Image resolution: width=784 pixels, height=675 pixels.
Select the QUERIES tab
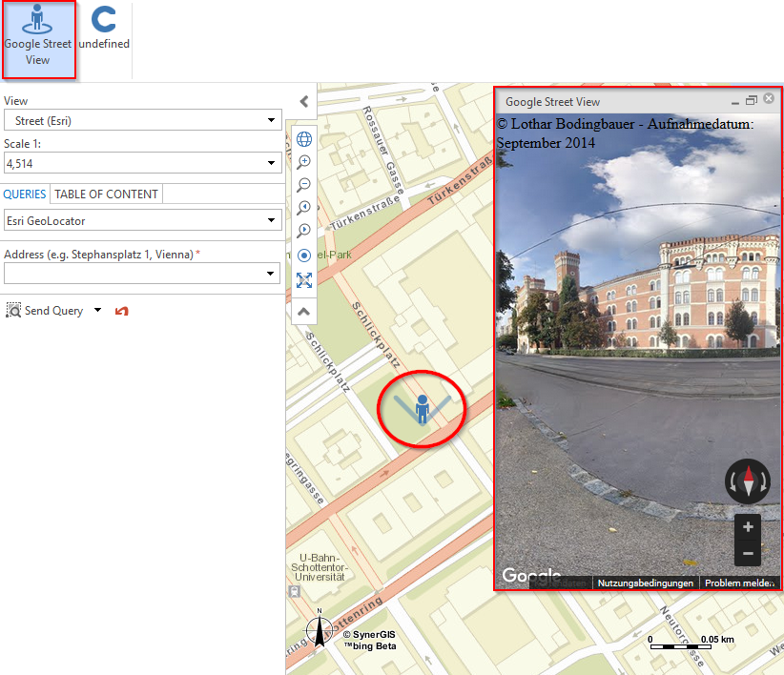(x=25, y=194)
